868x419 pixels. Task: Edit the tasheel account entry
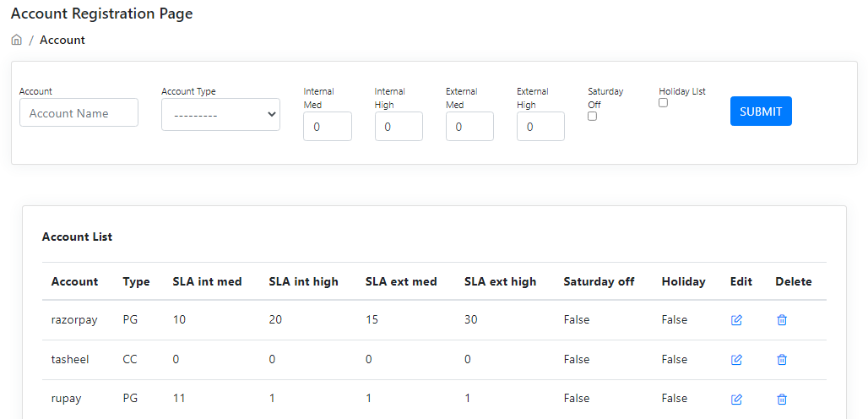736,360
